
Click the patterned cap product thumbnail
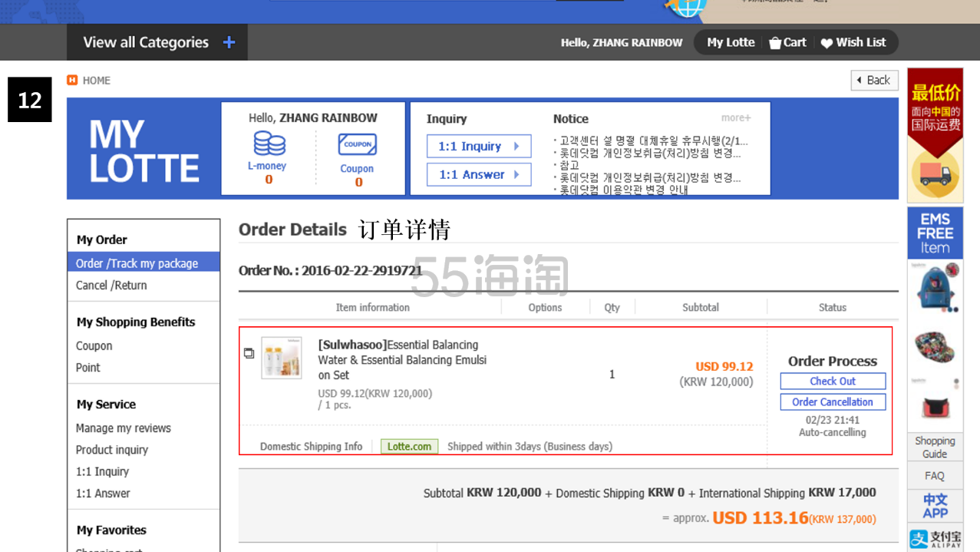point(935,347)
